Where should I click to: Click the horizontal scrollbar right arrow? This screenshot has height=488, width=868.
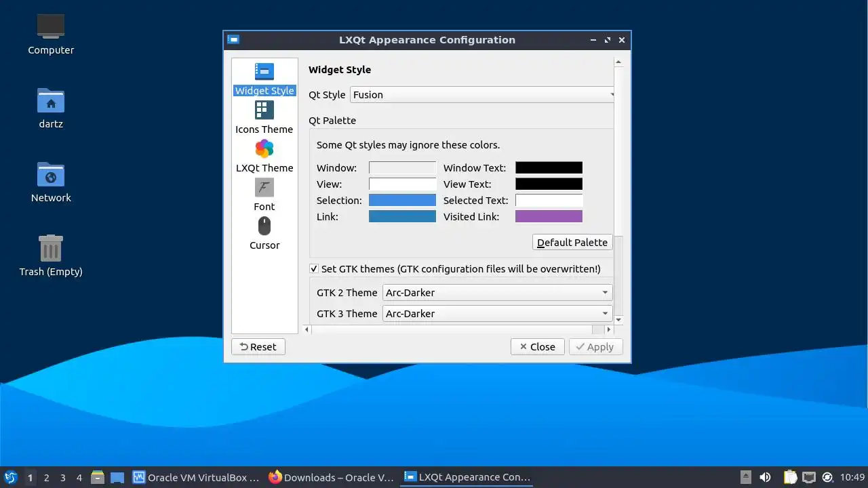pyautogui.click(x=608, y=329)
